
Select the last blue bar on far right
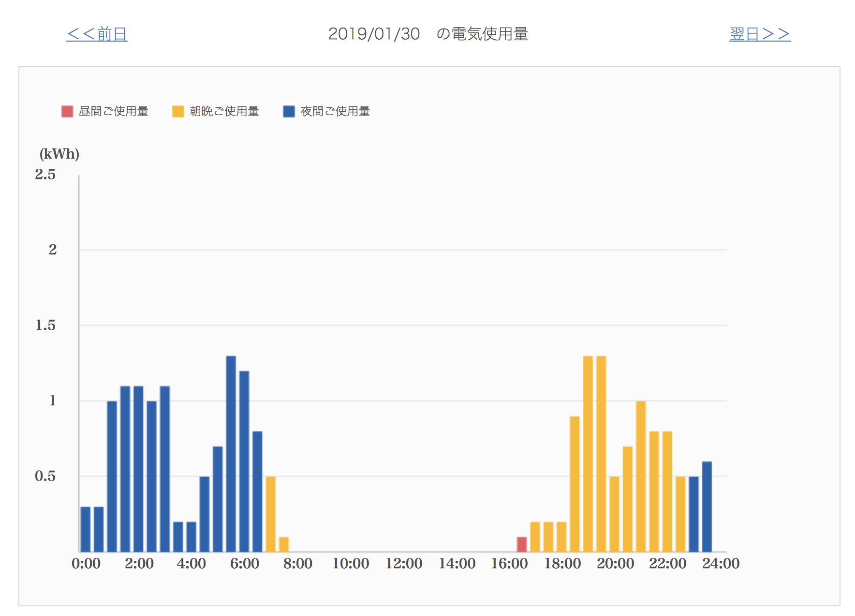[x=707, y=507]
